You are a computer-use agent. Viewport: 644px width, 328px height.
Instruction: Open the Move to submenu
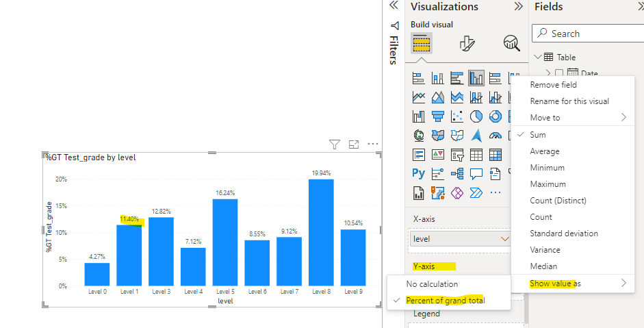(x=572, y=118)
